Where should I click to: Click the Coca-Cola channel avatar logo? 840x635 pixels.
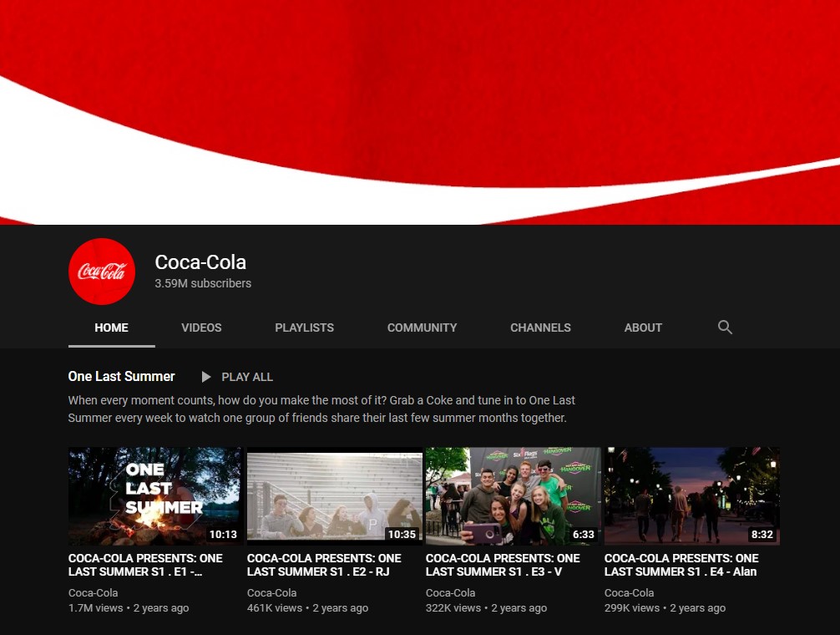pos(102,272)
